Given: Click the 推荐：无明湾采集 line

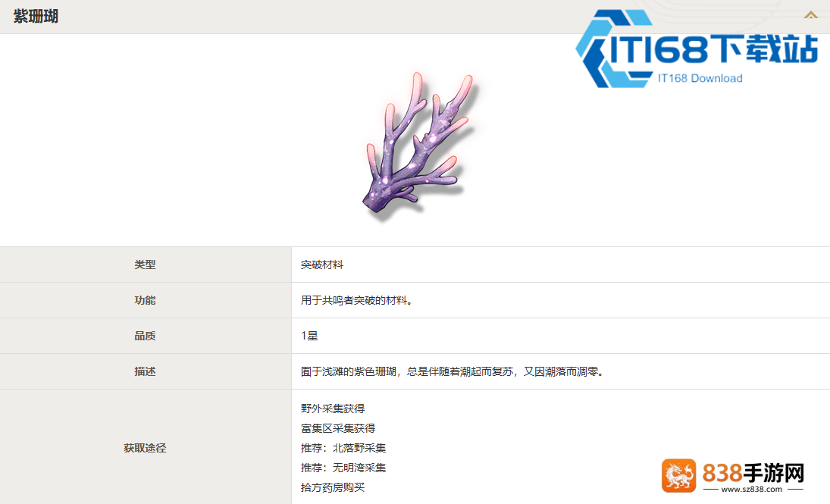Looking at the screenshot, I should point(343,468).
